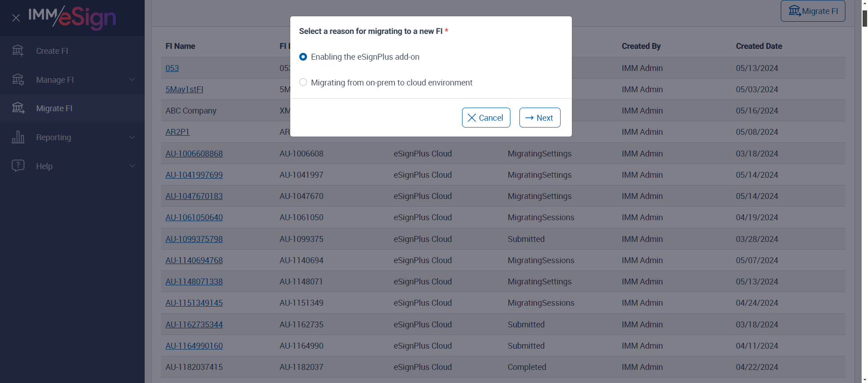
Task: Expand the Reporting menu chevron
Action: [132, 137]
